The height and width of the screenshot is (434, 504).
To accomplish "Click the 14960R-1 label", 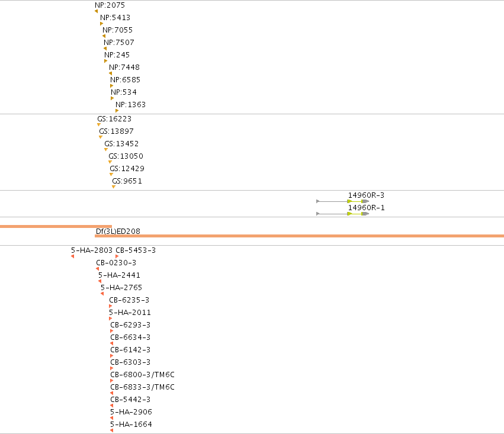I will coord(366,208).
